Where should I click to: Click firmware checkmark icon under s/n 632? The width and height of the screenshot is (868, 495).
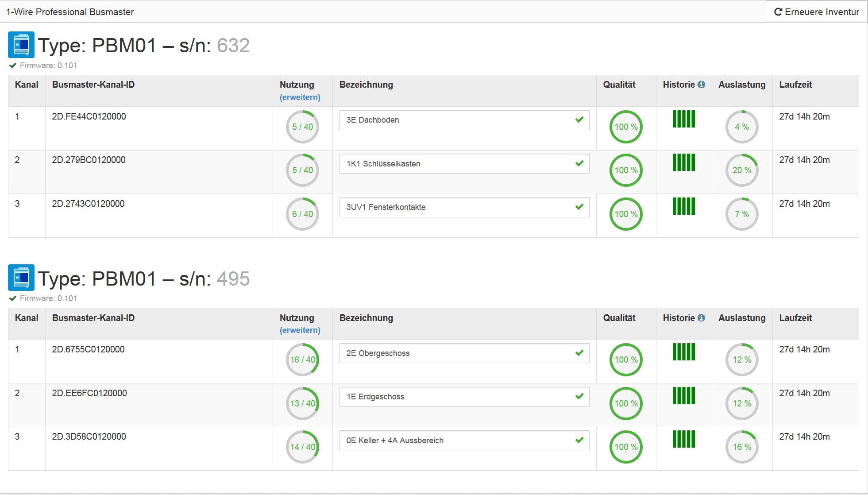(13, 66)
